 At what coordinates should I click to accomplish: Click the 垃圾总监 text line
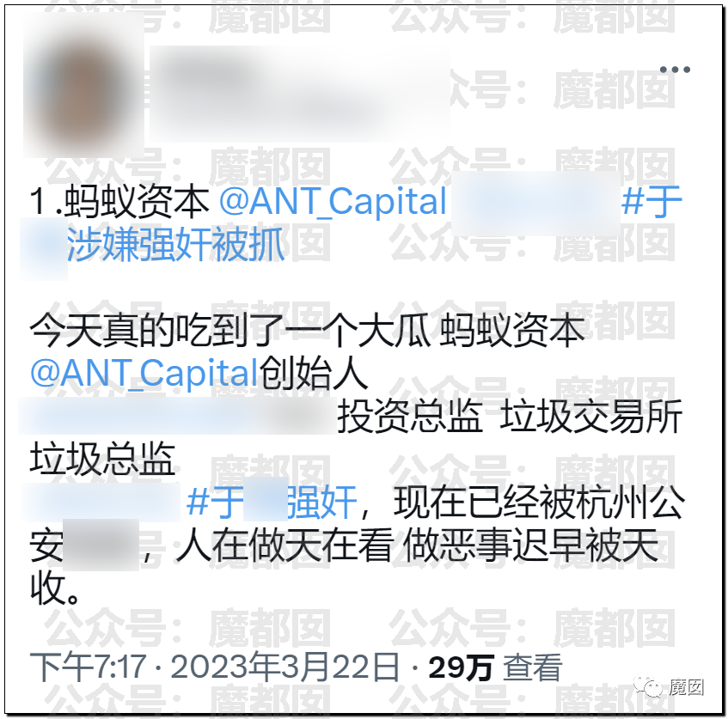[102, 459]
